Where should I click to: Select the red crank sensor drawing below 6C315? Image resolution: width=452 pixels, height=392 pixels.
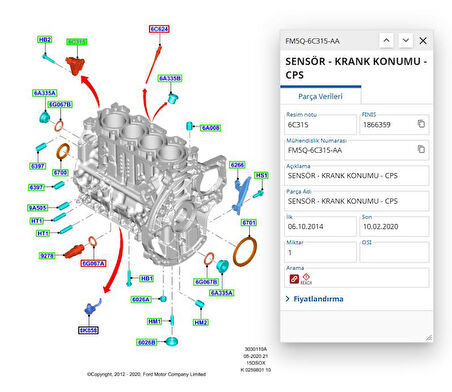tap(75, 65)
